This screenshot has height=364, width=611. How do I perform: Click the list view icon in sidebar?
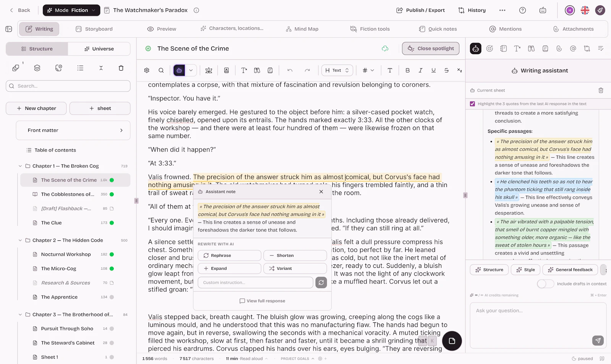tap(80, 68)
